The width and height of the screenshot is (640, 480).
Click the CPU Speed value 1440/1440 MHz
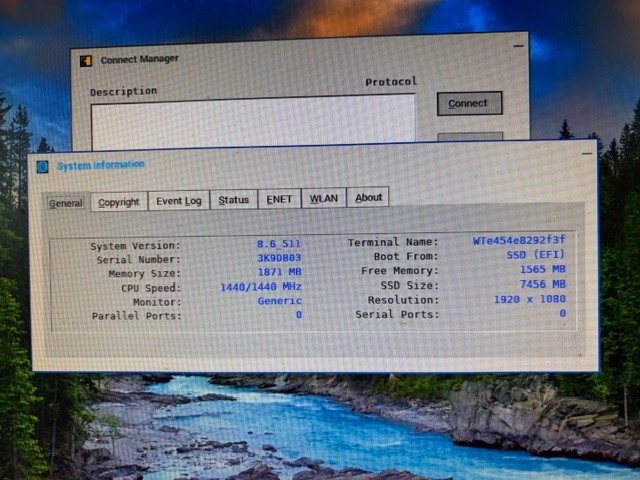click(x=261, y=287)
